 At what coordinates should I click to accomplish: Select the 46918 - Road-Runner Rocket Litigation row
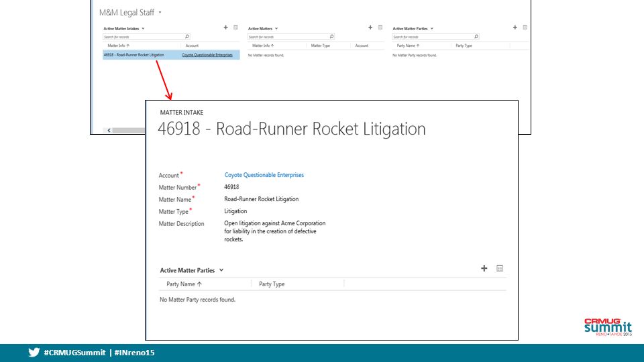pyautogui.click(x=171, y=55)
